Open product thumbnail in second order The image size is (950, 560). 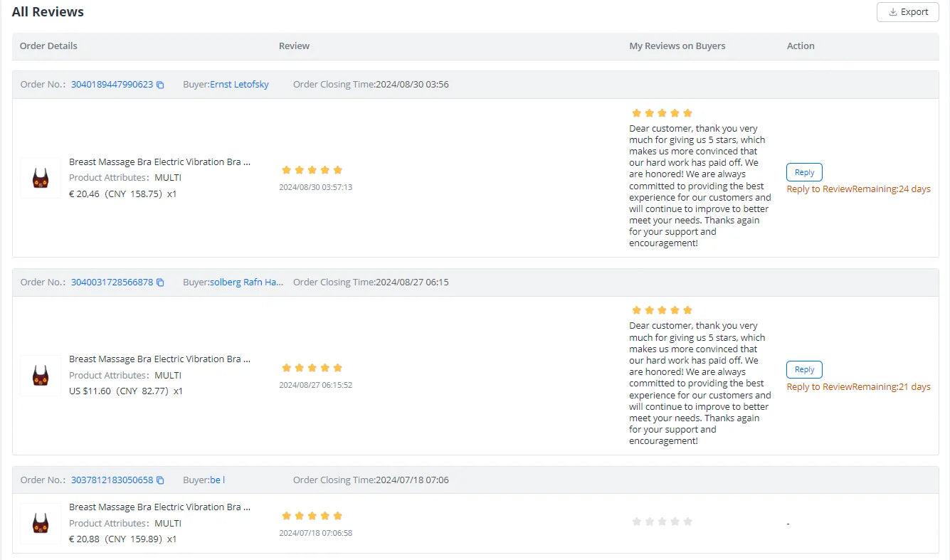click(41, 376)
